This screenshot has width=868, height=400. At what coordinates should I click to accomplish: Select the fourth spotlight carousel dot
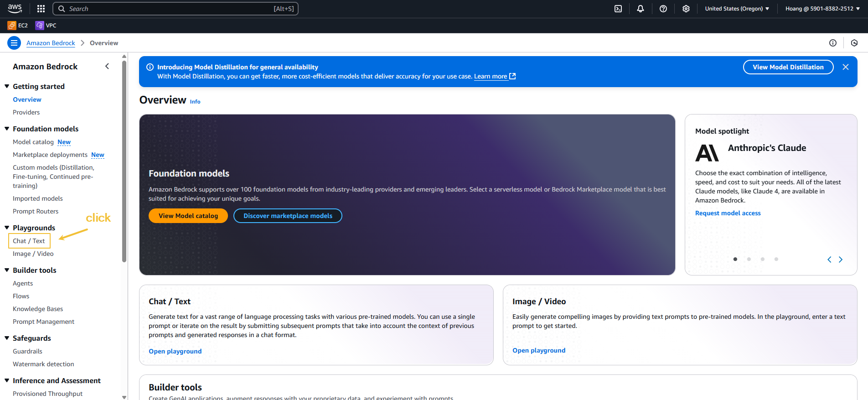[x=776, y=259]
